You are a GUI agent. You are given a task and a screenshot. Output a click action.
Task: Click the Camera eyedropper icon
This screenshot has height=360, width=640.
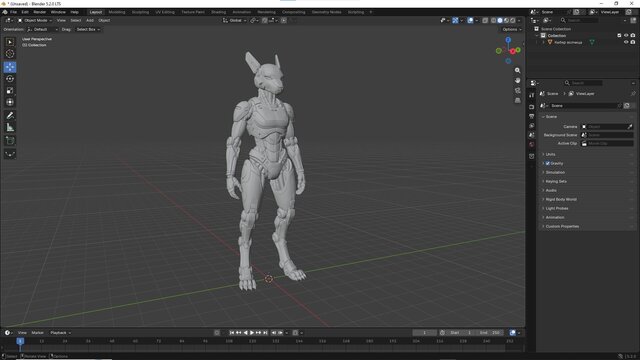click(630, 127)
